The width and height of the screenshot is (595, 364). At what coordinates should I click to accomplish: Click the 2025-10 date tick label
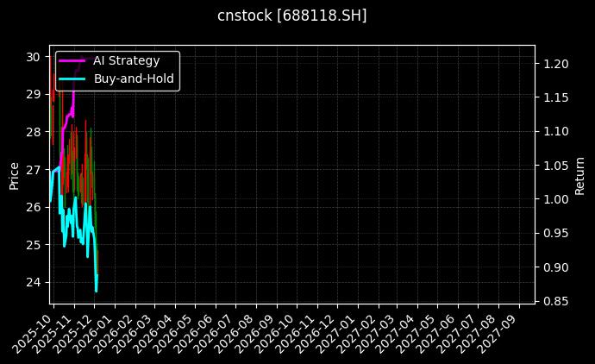pos(37,331)
